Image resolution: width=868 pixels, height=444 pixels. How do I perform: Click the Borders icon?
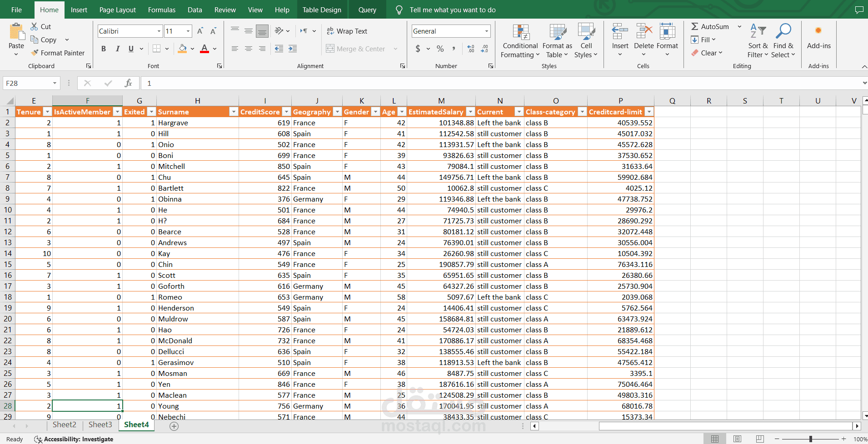click(x=157, y=49)
